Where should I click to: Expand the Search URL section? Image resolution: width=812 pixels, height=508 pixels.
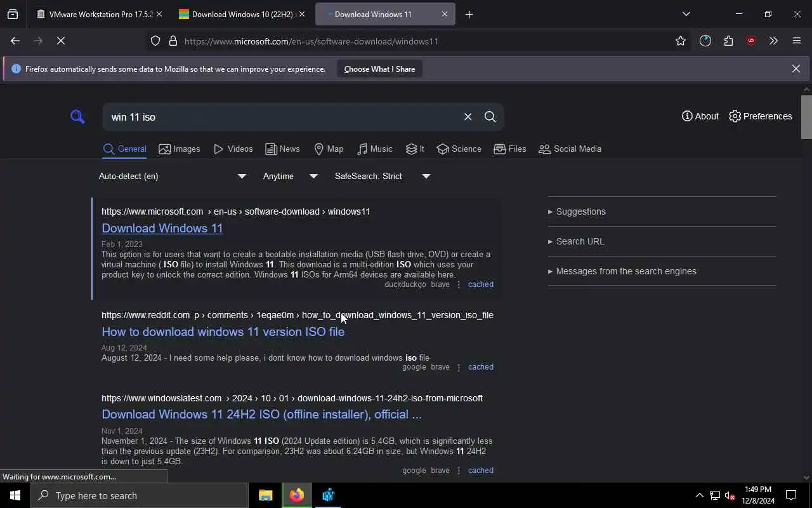(x=575, y=241)
